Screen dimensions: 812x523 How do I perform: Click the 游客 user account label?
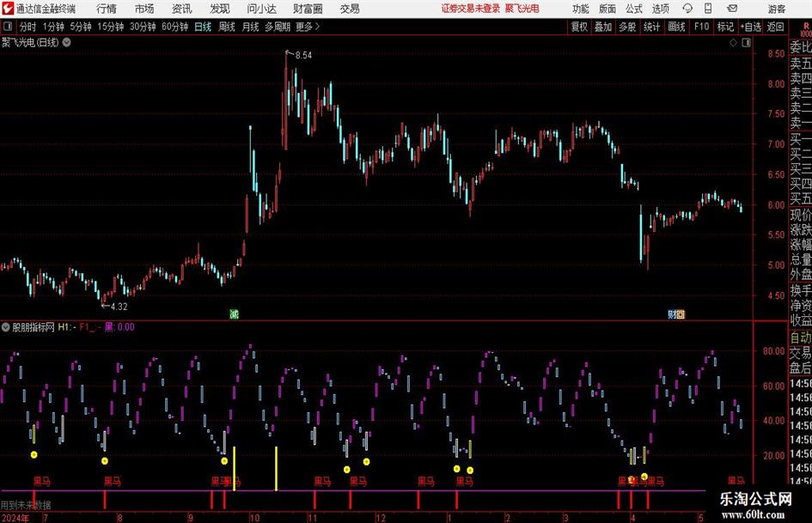click(776, 9)
